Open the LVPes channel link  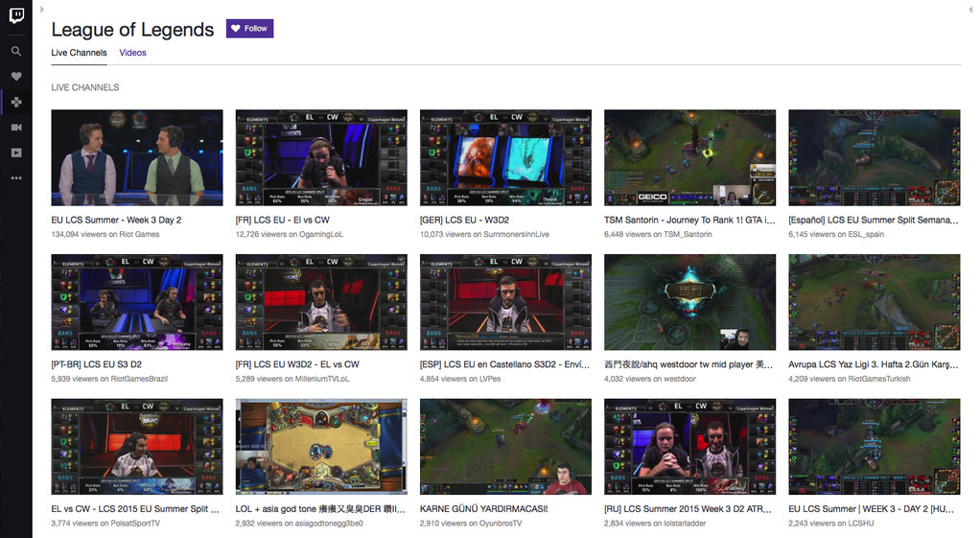pyautogui.click(x=490, y=379)
